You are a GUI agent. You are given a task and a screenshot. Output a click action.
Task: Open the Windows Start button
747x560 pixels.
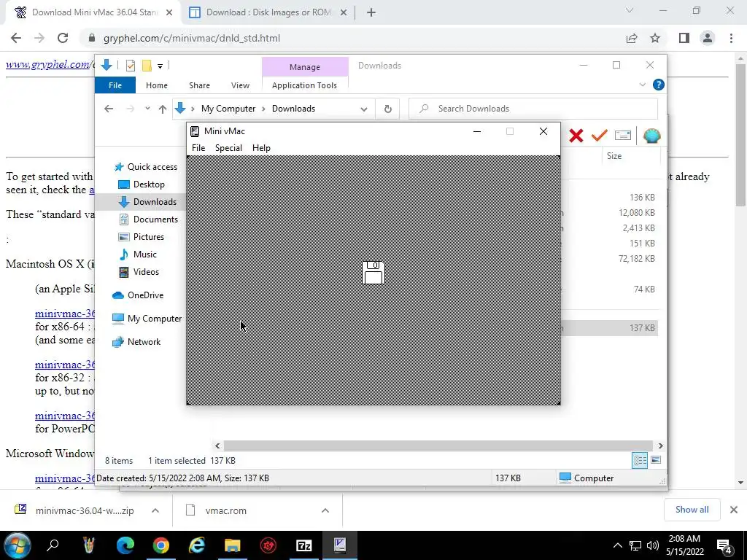18,545
